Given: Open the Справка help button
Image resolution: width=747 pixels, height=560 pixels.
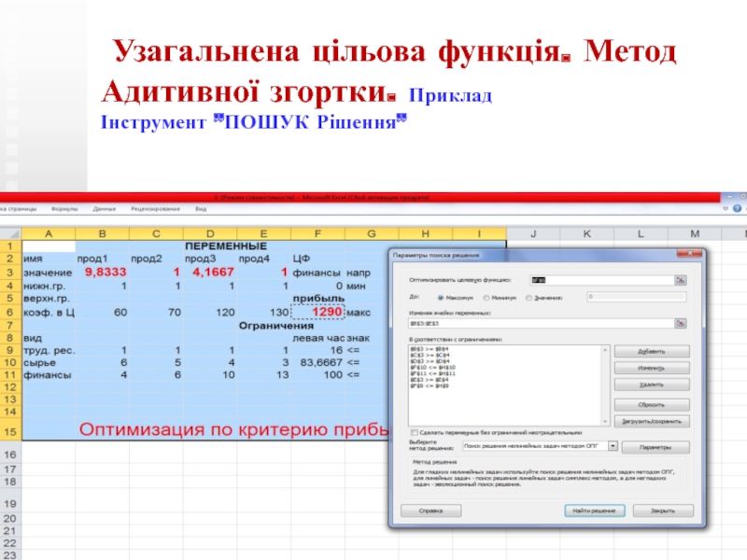Looking at the screenshot, I should click(x=430, y=511).
